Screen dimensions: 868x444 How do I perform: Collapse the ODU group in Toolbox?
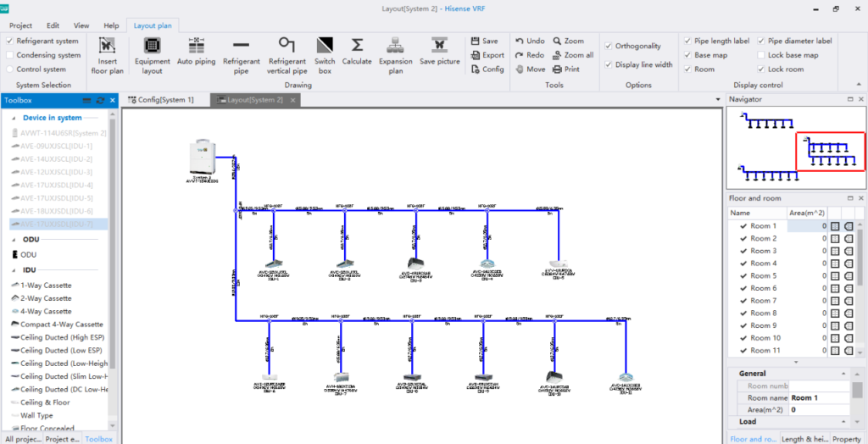14,240
